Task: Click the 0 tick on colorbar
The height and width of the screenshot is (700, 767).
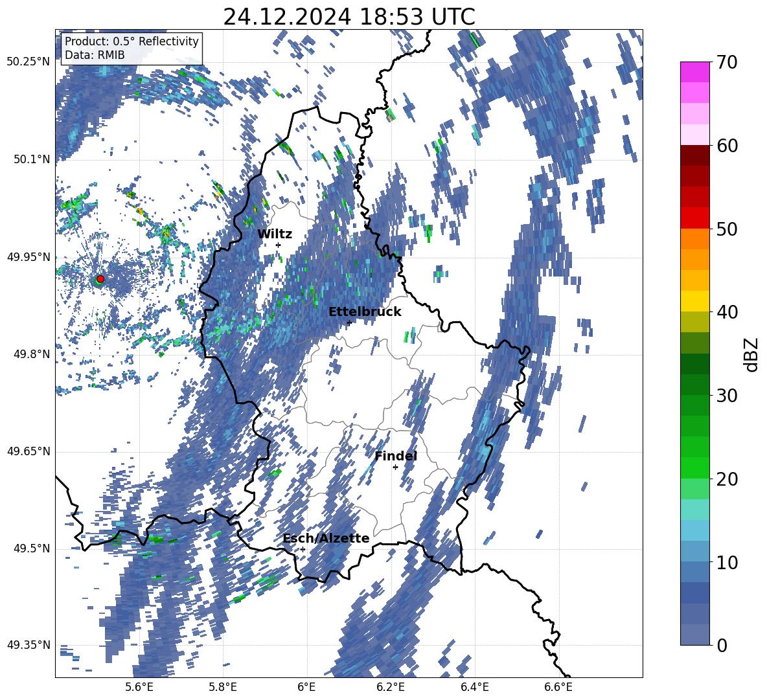Action: (x=722, y=645)
